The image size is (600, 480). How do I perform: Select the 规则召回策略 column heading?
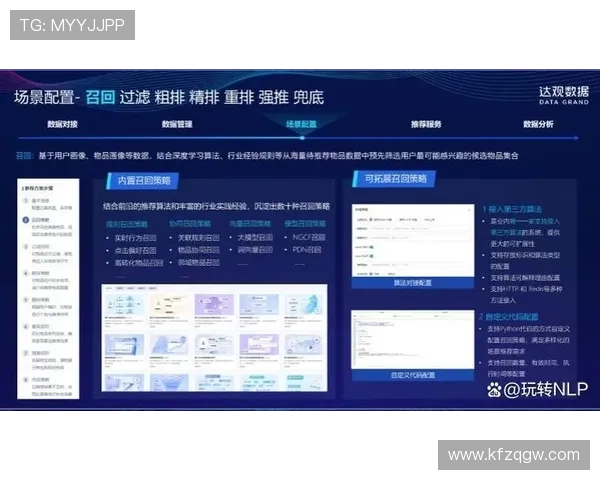tap(127, 224)
